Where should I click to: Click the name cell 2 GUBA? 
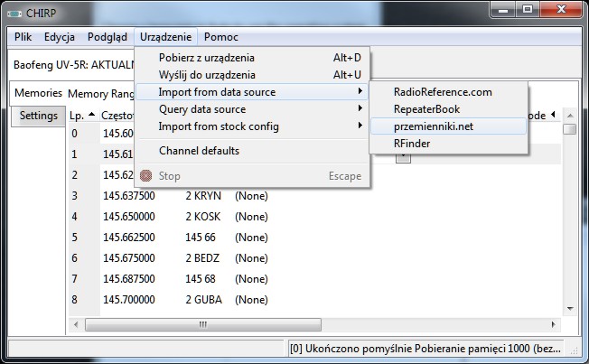pos(203,299)
